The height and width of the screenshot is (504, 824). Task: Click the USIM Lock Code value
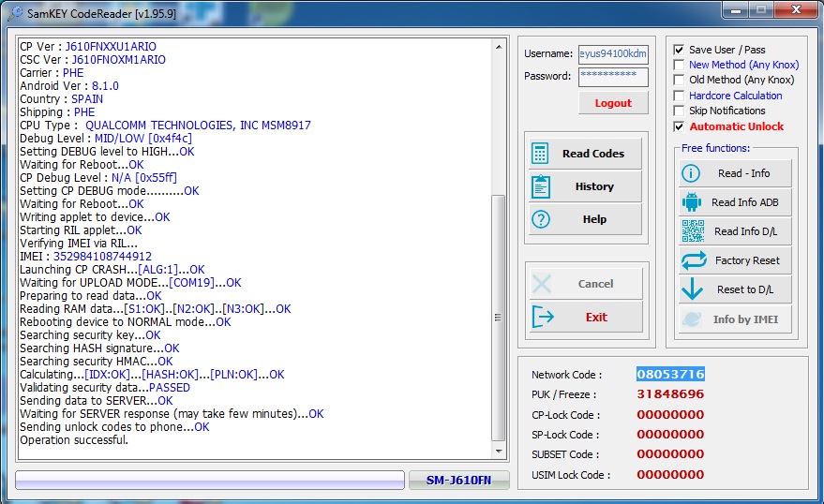point(670,475)
